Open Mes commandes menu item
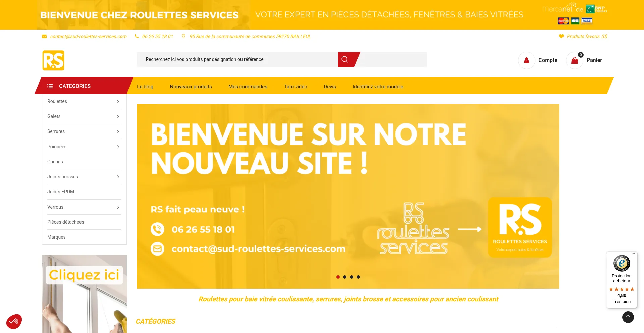The width and height of the screenshot is (644, 333). (248, 87)
